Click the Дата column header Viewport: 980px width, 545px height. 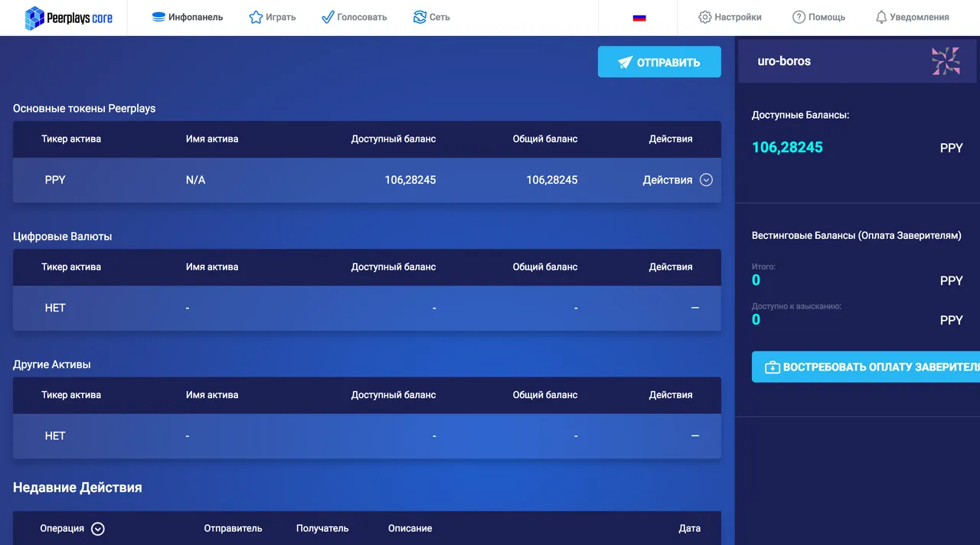point(689,528)
